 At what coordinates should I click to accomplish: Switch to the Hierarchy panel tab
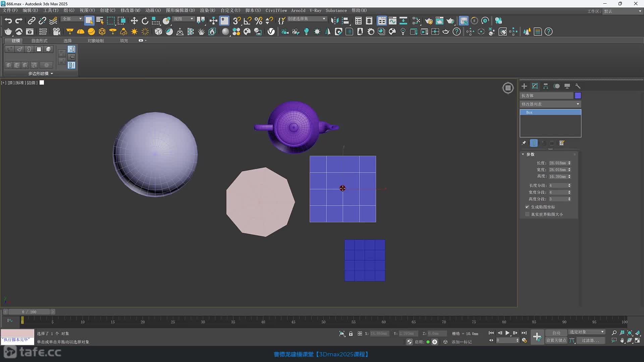tap(546, 86)
